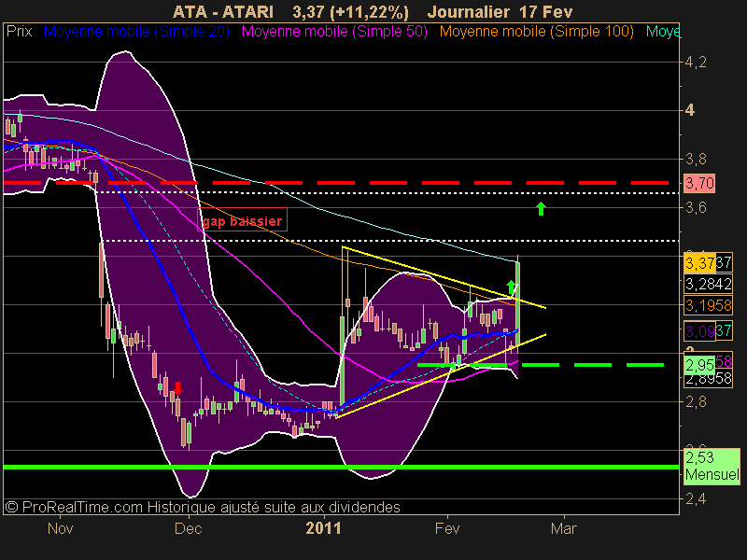This screenshot has height=560, width=747.
Task: Click the ProRealTime.com copyright text
Action: point(203,507)
